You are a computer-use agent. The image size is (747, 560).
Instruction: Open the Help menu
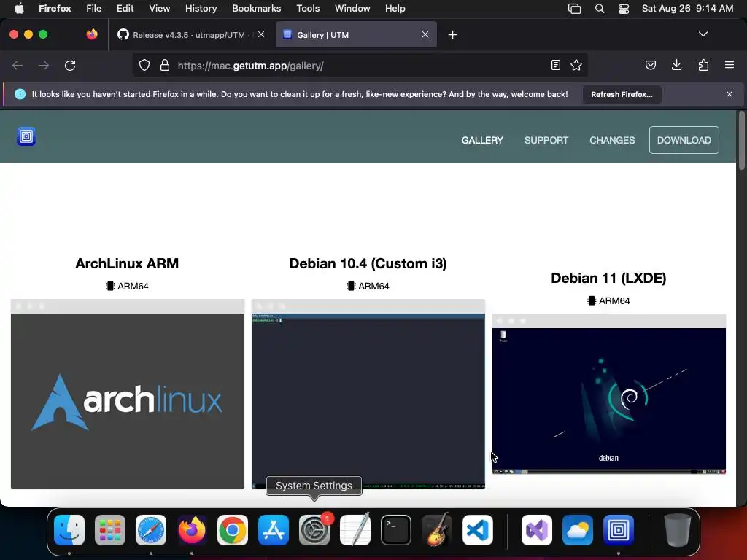(x=395, y=8)
